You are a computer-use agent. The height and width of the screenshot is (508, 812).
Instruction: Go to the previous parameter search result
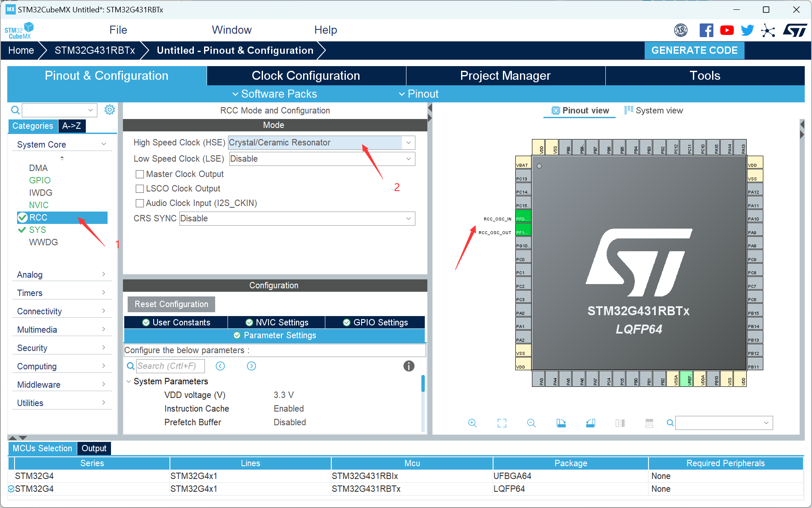point(220,366)
